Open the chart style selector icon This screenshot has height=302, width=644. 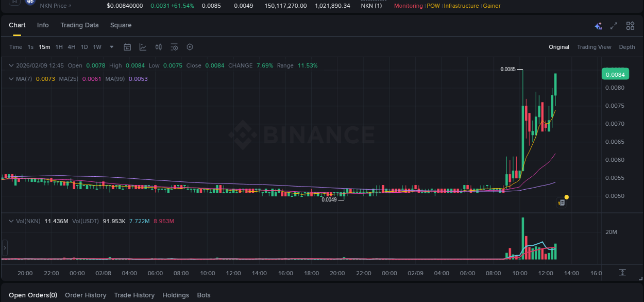click(143, 47)
